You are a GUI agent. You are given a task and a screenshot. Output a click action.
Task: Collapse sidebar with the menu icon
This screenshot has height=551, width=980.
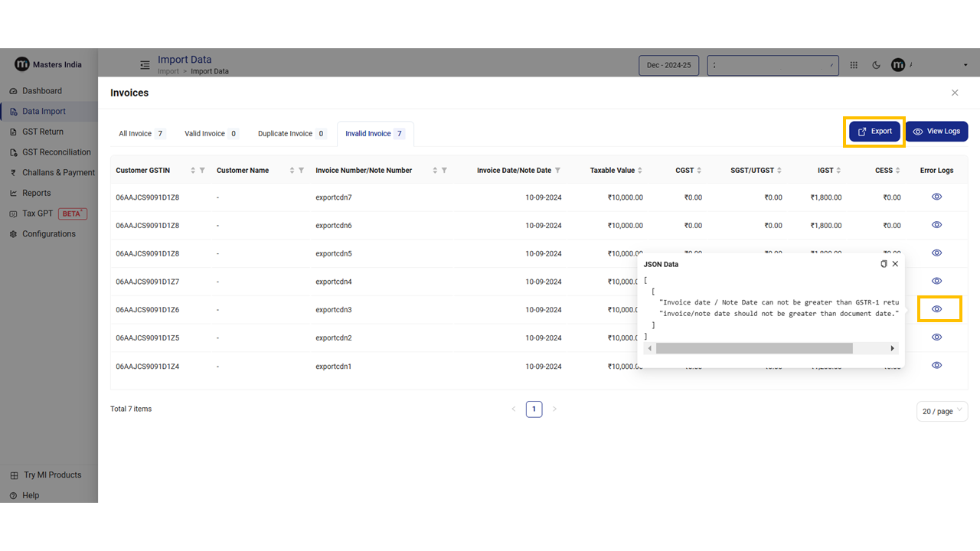click(145, 65)
